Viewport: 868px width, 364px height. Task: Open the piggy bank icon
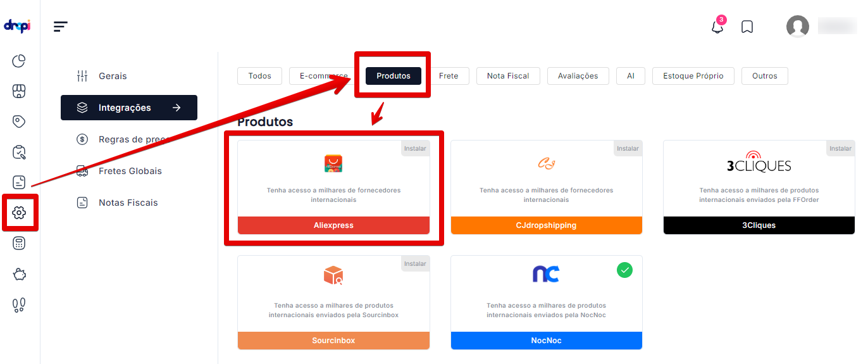(x=19, y=274)
